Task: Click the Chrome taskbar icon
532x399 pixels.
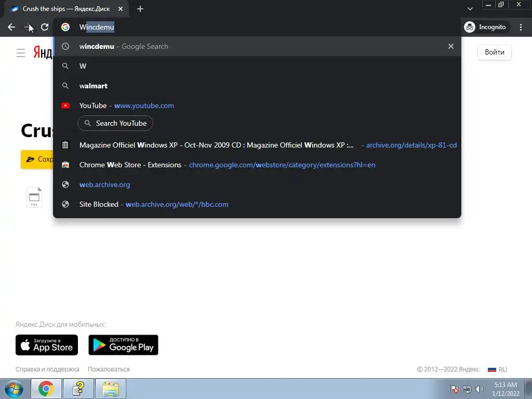Action: (46, 389)
